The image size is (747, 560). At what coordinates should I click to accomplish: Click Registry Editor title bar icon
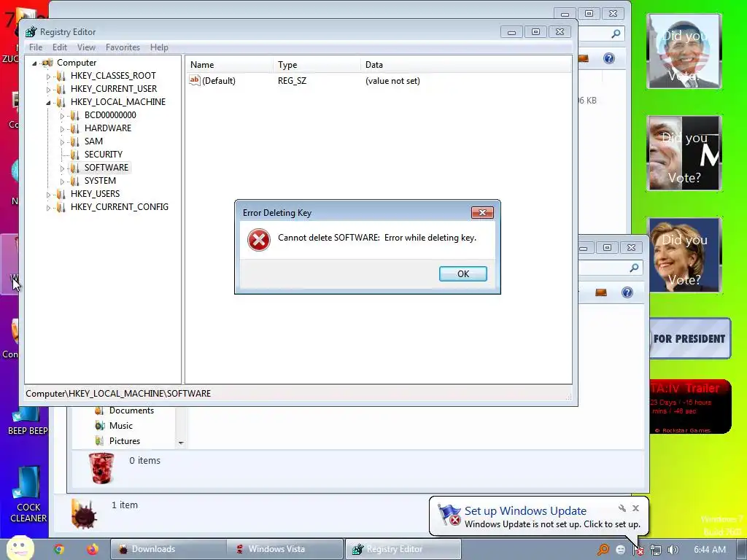(x=31, y=32)
